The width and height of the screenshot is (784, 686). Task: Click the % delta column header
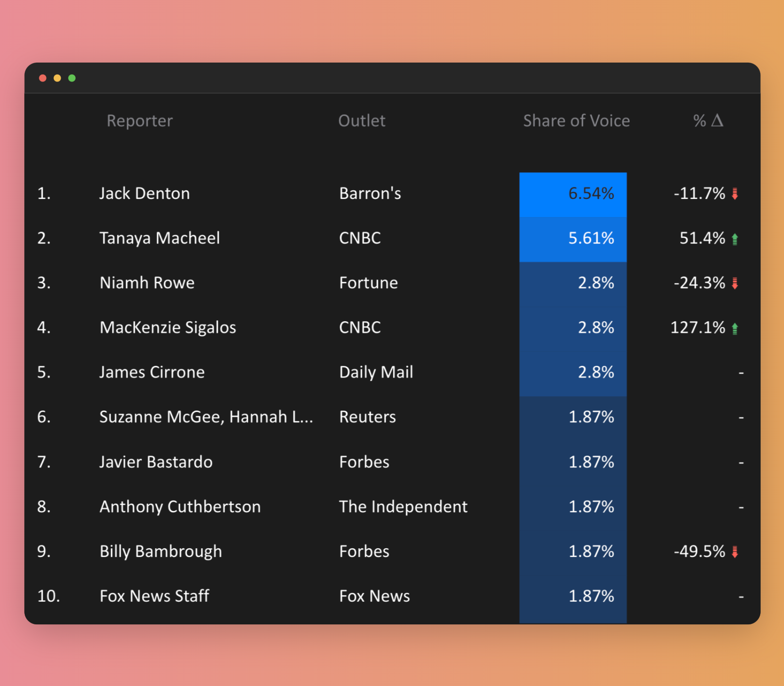[x=708, y=121]
